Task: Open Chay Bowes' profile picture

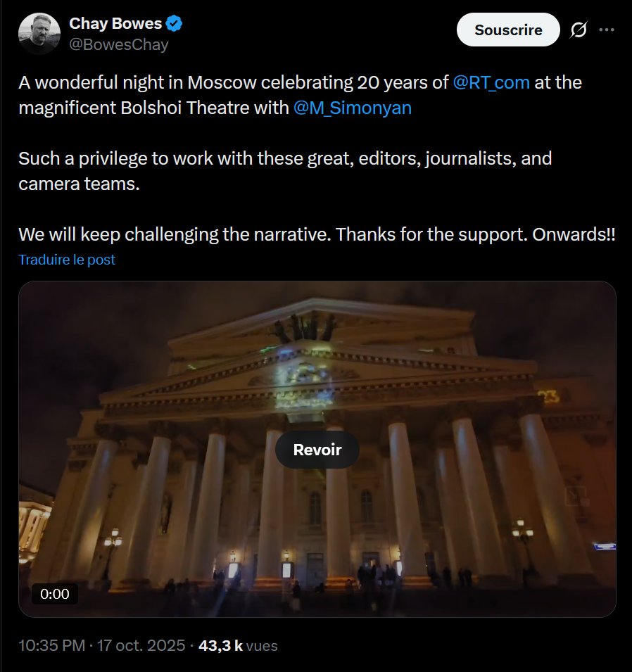Action: 39,34
